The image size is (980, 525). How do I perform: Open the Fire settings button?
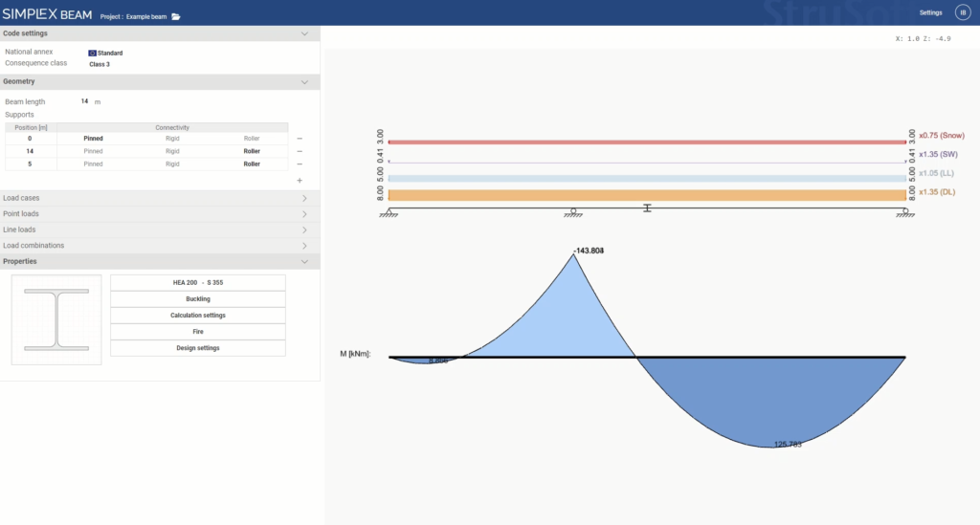[198, 332]
